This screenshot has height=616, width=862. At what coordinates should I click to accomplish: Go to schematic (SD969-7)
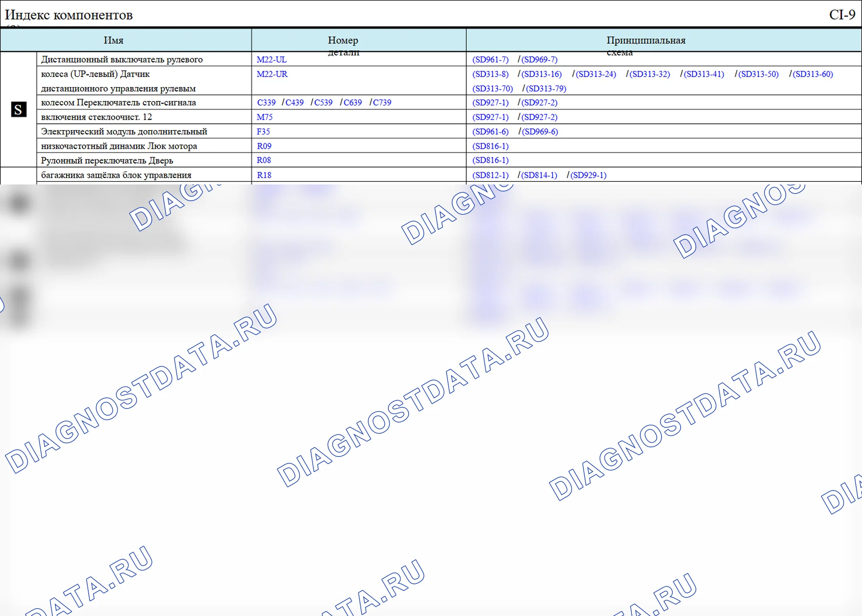pyautogui.click(x=539, y=59)
